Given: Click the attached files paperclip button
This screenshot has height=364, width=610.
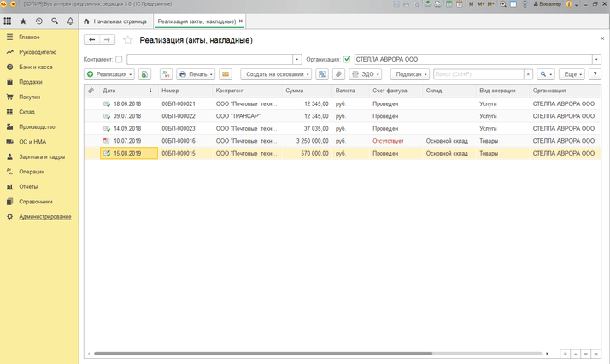Looking at the screenshot, I should tap(339, 74).
